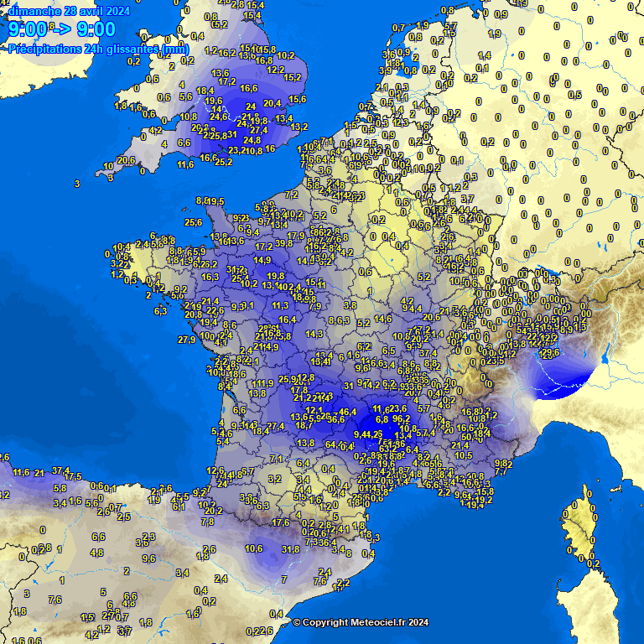Select the 15,6 reading in eastern England
644x644 pixels.
point(297,99)
